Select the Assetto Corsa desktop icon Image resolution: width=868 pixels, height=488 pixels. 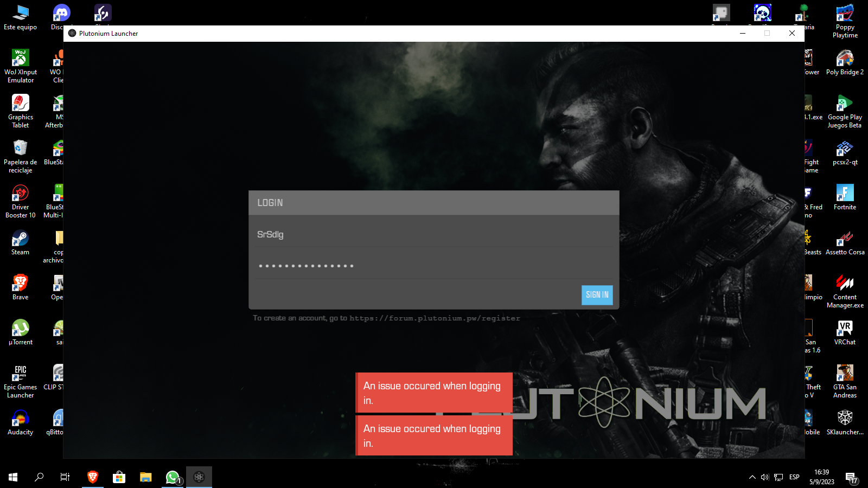click(845, 242)
